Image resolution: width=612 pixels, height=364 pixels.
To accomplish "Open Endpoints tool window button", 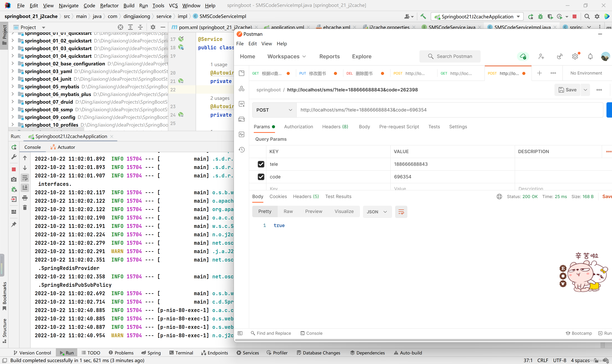I will [x=215, y=353].
